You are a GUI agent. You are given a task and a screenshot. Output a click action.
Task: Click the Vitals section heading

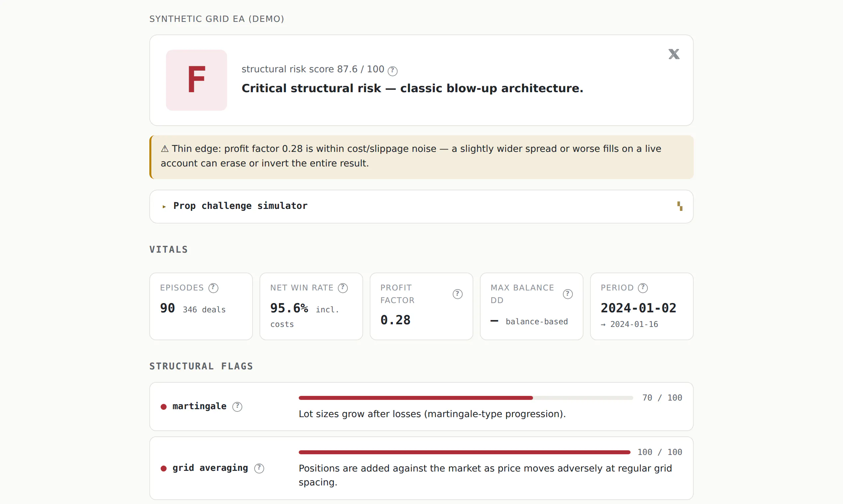[169, 250]
